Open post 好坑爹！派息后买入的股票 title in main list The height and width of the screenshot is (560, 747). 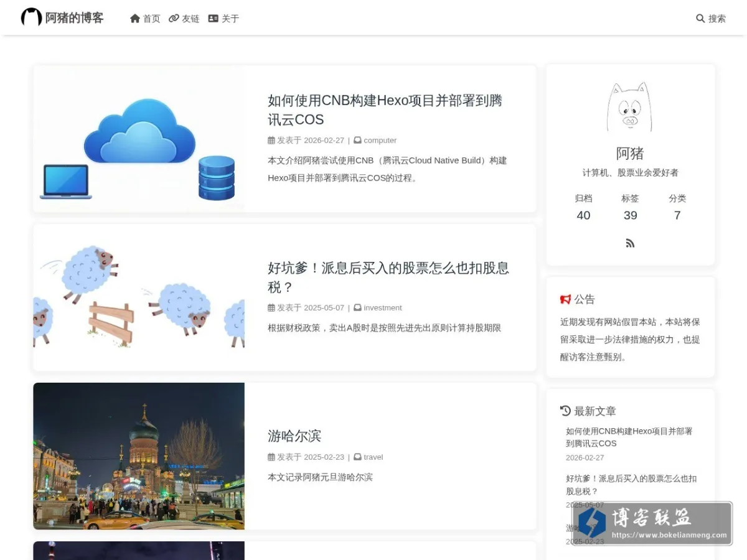pos(388,278)
